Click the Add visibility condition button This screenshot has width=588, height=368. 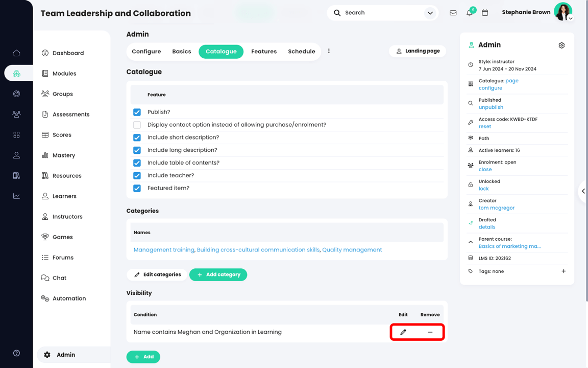coord(143,357)
